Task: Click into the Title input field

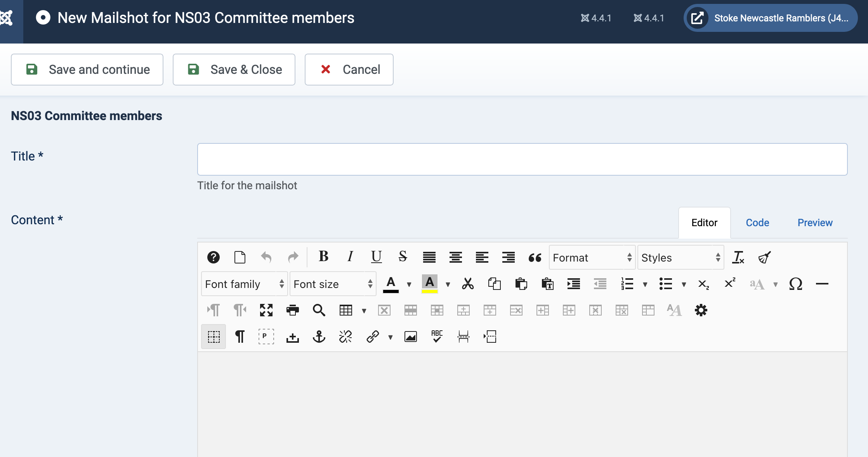Action: pos(522,159)
